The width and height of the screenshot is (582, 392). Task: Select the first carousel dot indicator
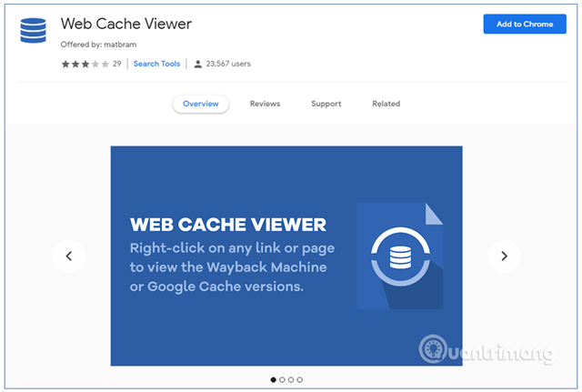pos(274,380)
